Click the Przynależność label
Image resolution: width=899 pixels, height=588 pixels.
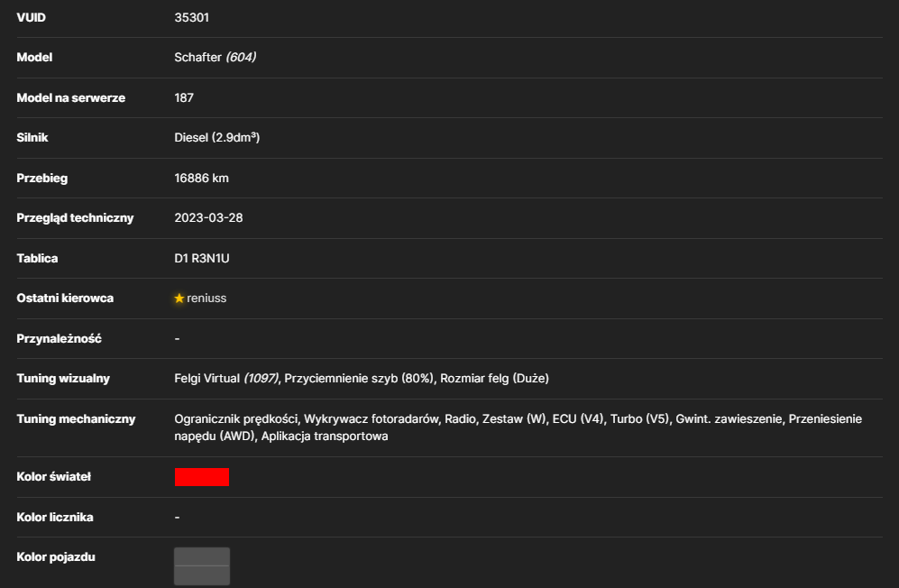59,339
